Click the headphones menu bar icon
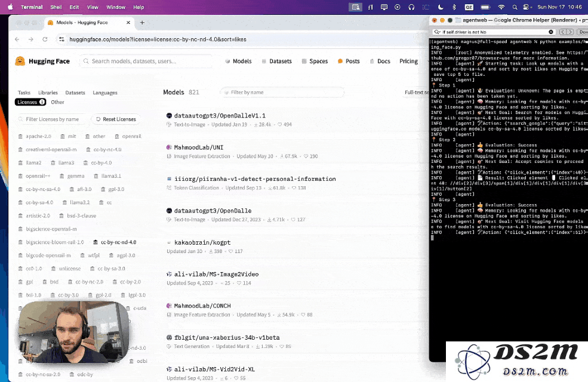Image resolution: width=588 pixels, height=382 pixels. pyautogui.click(x=411, y=7)
